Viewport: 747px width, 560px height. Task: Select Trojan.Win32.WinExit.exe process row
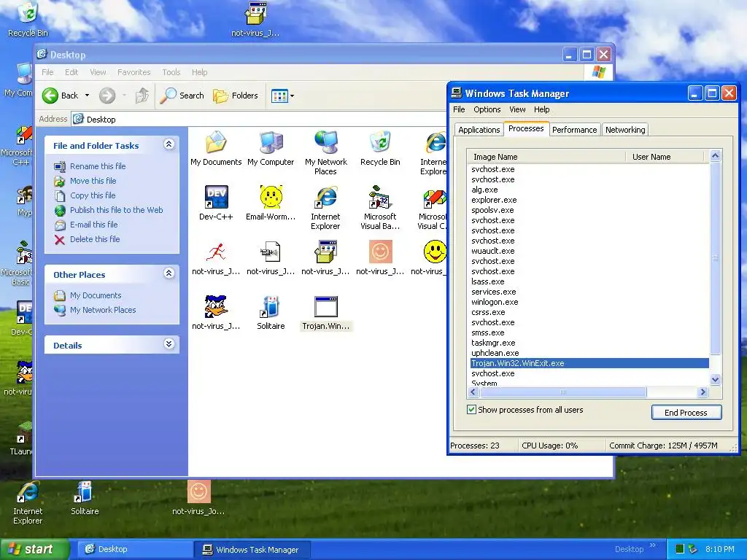(x=589, y=363)
